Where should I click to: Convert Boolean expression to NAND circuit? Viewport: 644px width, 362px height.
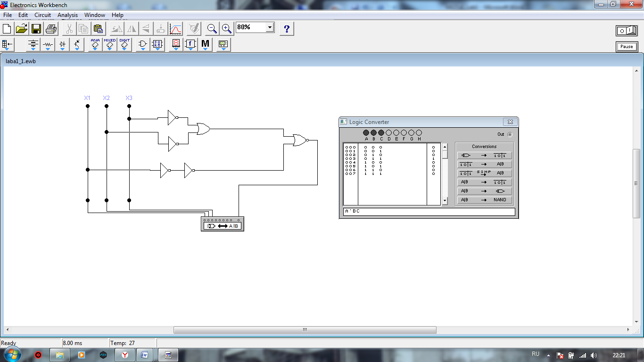click(x=485, y=200)
